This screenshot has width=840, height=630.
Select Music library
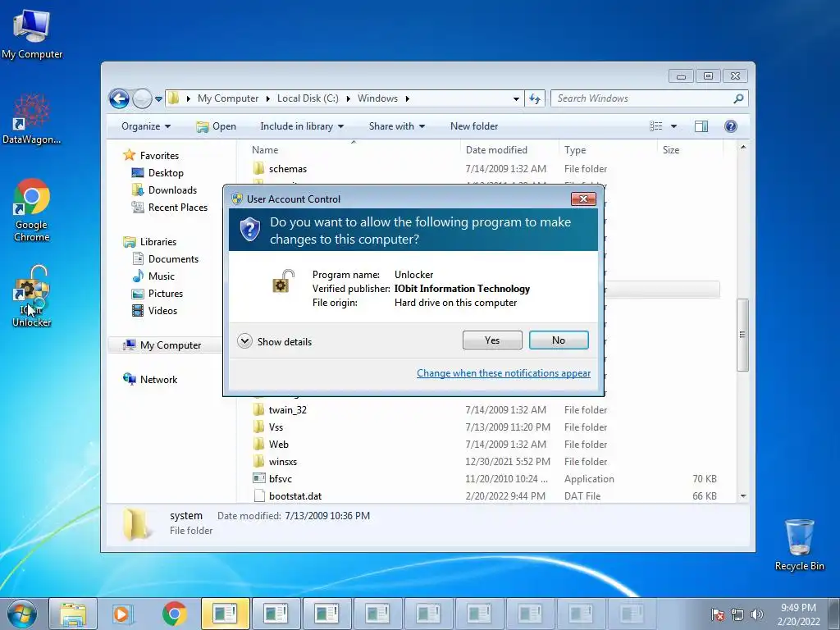(x=162, y=276)
